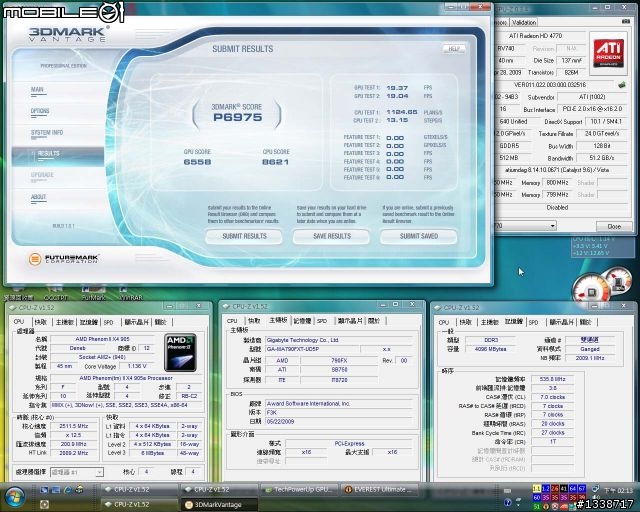The width and height of the screenshot is (640, 512).
Task: Open OPTIONS in 3DMark Vantage sidebar
Action: click(40, 111)
